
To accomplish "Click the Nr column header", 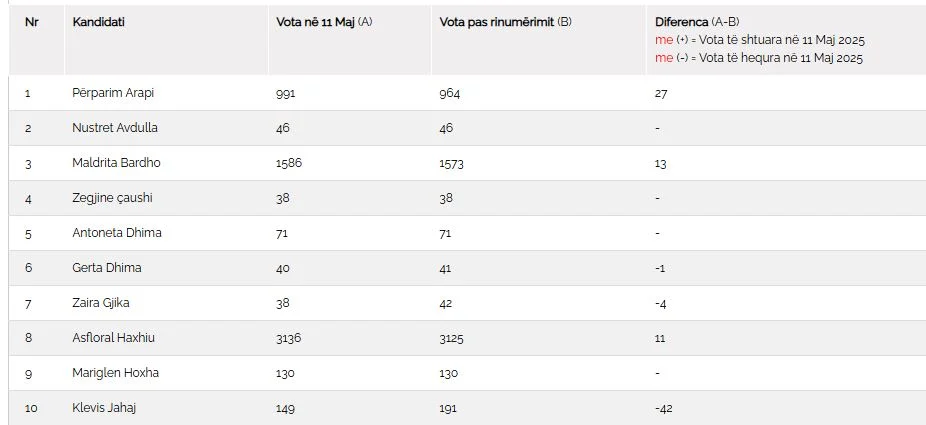I will click(x=32, y=22).
